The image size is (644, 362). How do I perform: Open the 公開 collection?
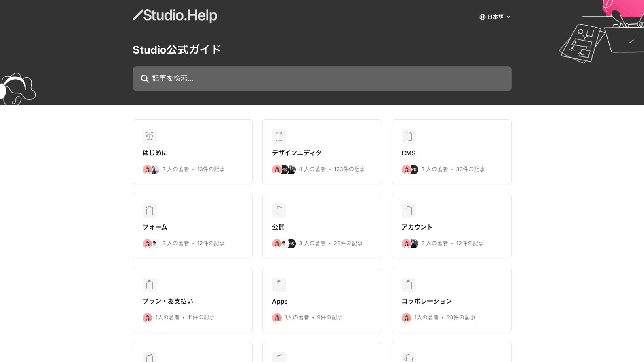tap(322, 226)
